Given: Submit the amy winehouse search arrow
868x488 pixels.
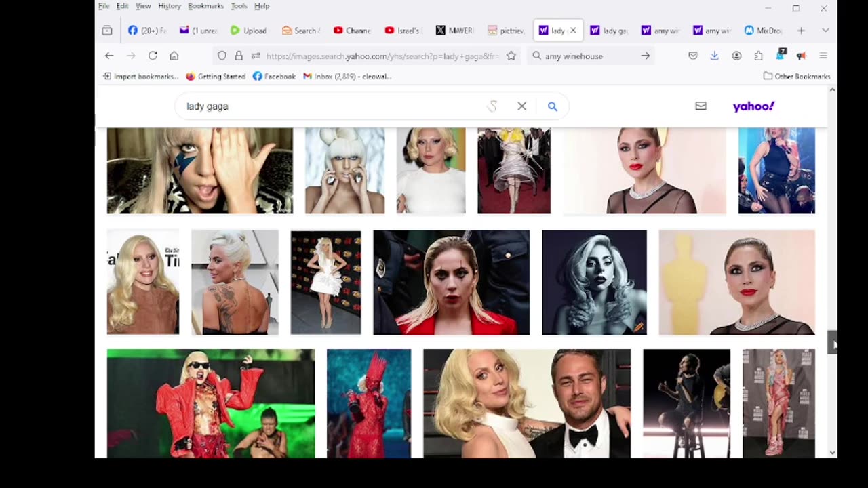Looking at the screenshot, I should pos(646,56).
